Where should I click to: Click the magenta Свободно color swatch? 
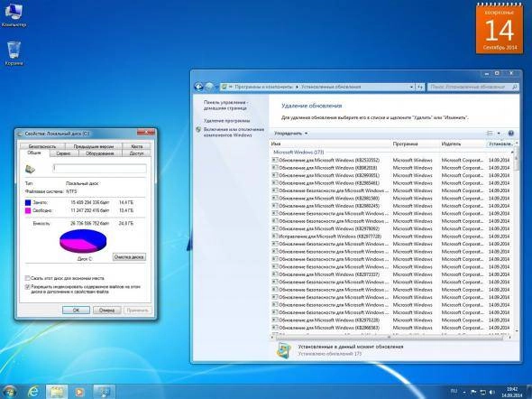[28, 210]
